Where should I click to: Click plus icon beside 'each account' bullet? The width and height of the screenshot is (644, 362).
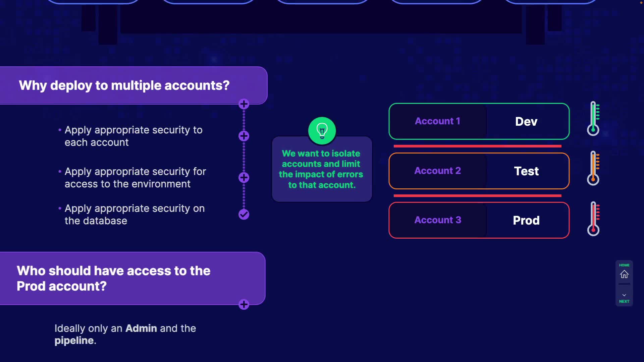click(x=244, y=136)
